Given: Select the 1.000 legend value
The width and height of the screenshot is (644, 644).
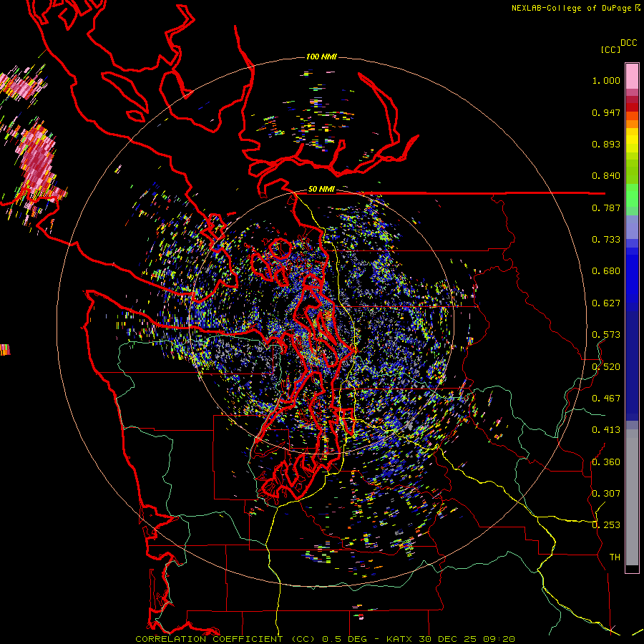Looking at the screenshot, I should pyautogui.click(x=606, y=80).
